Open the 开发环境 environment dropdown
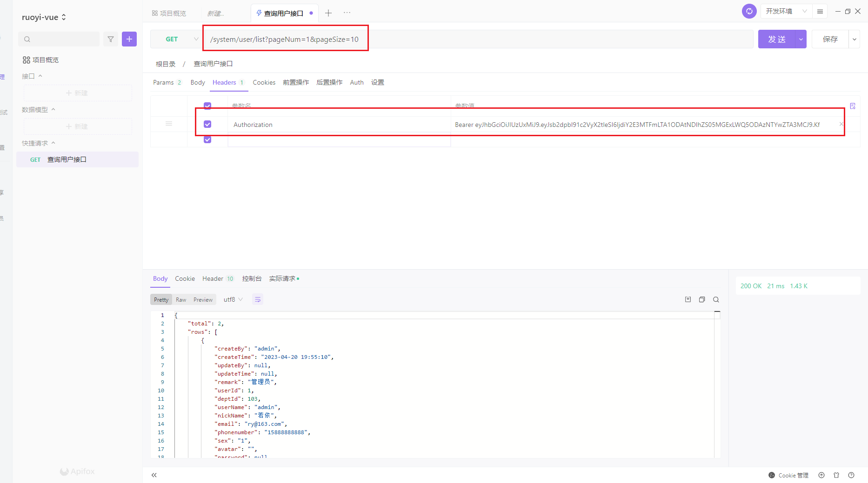The width and height of the screenshot is (868, 483). 786,11
